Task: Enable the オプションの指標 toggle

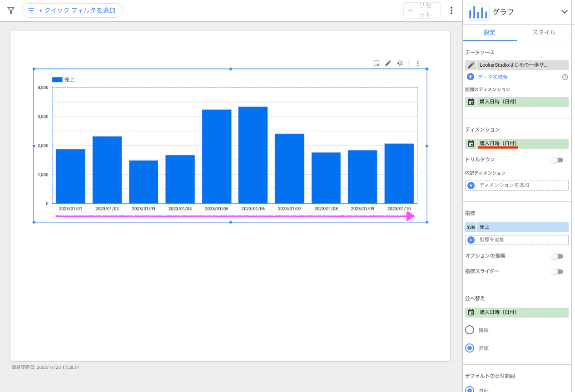Action: [x=557, y=256]
